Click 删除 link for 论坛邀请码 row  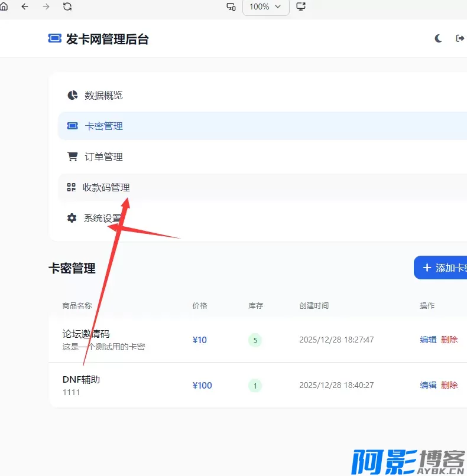pos(449,340)
